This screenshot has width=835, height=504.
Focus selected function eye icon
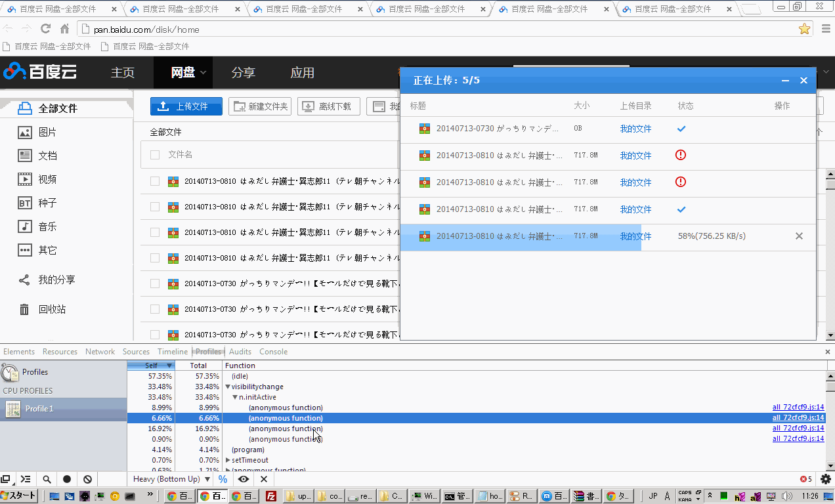click(x=244, y=479)
